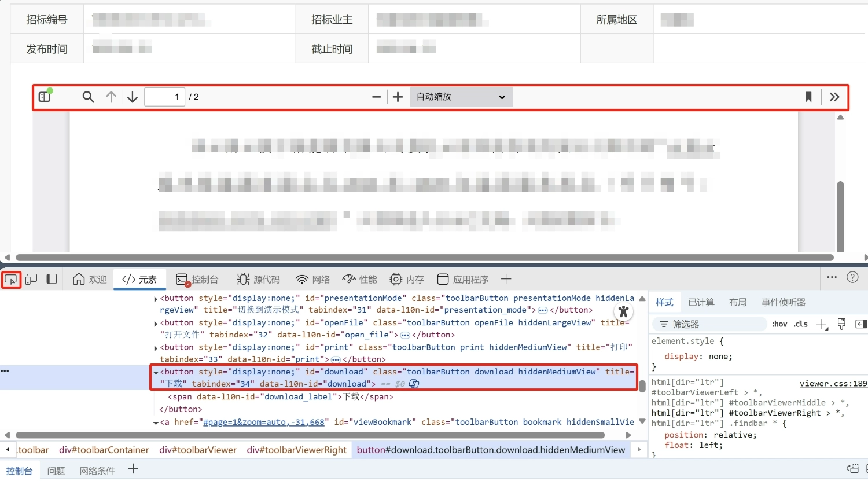Expand the presentationMode button element

(x=155, y=298)
